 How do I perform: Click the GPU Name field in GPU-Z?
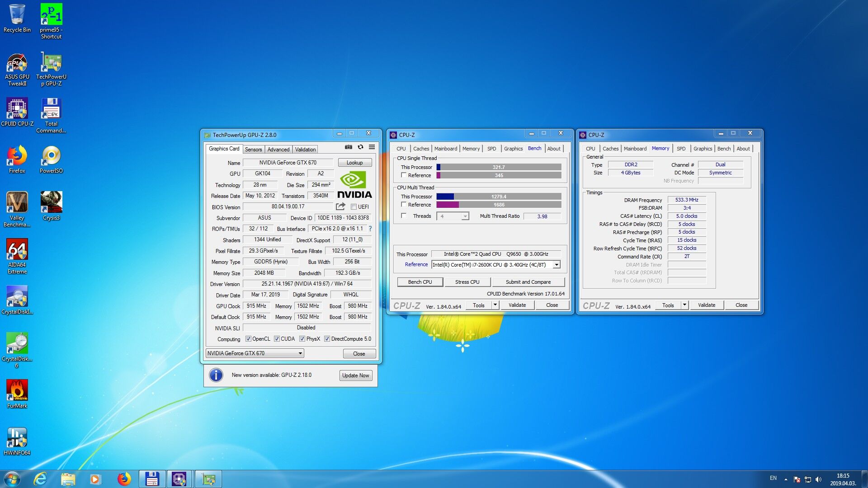(288, 163)
